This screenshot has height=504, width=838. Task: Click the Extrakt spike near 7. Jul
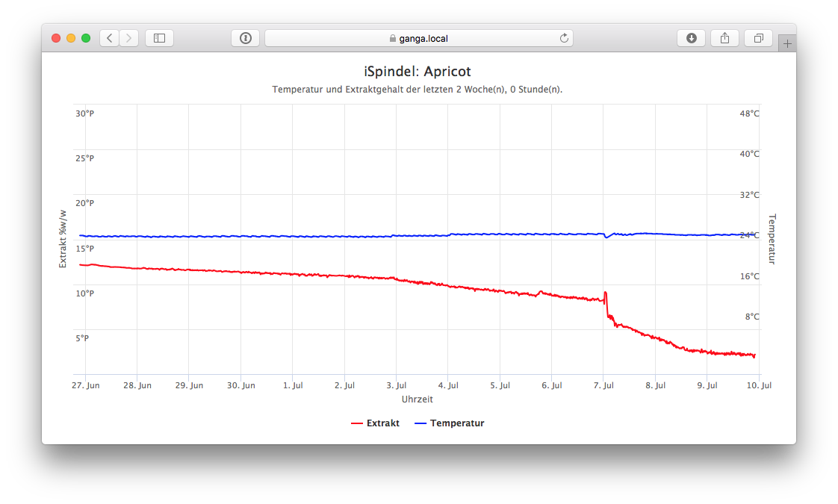605,293
